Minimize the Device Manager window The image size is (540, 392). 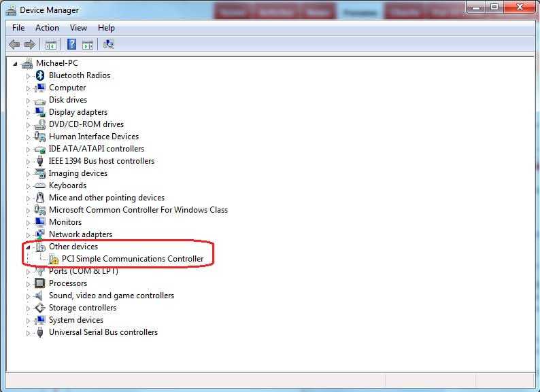pyautogui.click(x=477, y=7)
